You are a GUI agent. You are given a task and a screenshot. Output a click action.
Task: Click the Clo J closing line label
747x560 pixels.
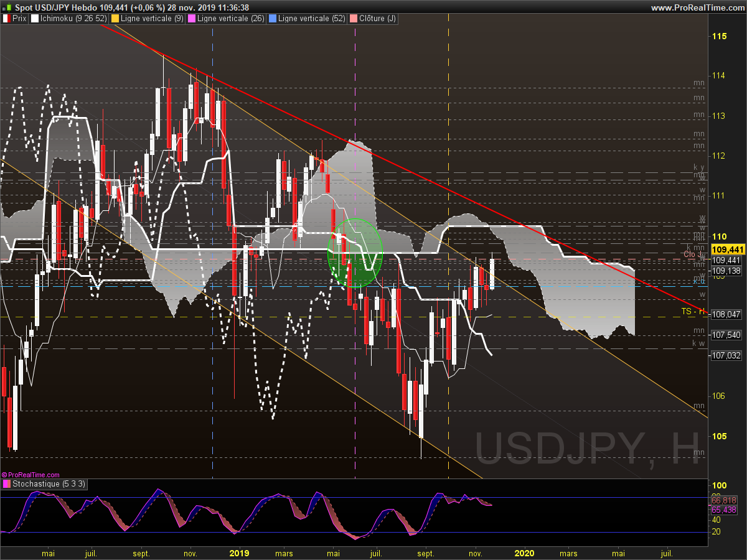pyautogui.click(x=693, y=254)
